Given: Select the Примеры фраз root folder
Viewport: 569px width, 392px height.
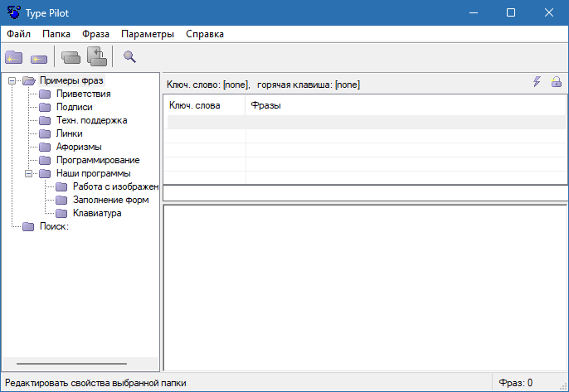Looking at the screenshot, I should pyautogui.click(x=71, y=80).
